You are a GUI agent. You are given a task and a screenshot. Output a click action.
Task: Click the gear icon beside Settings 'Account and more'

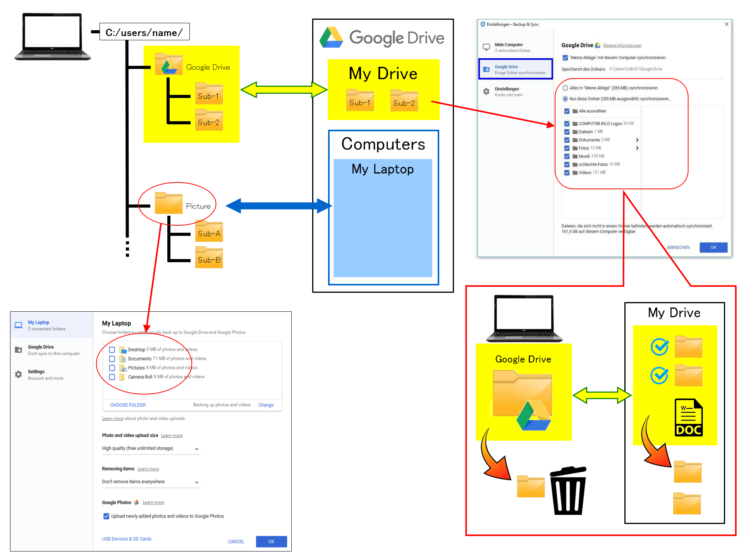tap(18, 374)
